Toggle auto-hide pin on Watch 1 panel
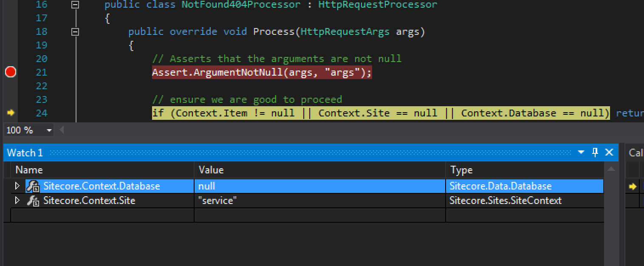 click(x=595, y=152)
